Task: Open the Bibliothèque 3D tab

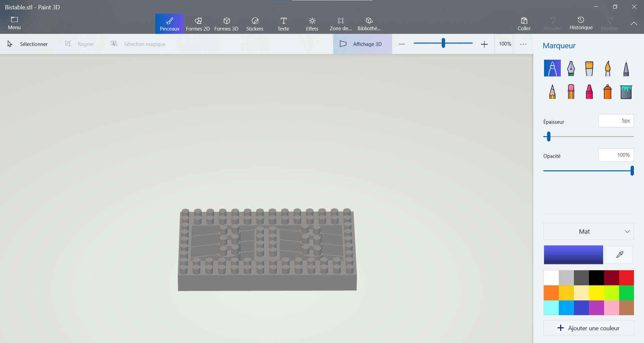Action: pos(369,24)
